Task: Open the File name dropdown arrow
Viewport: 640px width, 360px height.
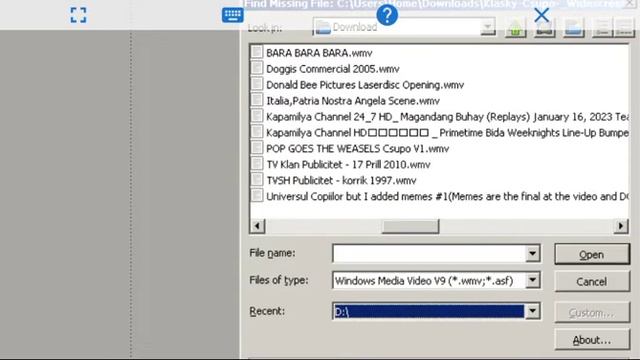Action: pyautogui.click(x=532, y=253)
